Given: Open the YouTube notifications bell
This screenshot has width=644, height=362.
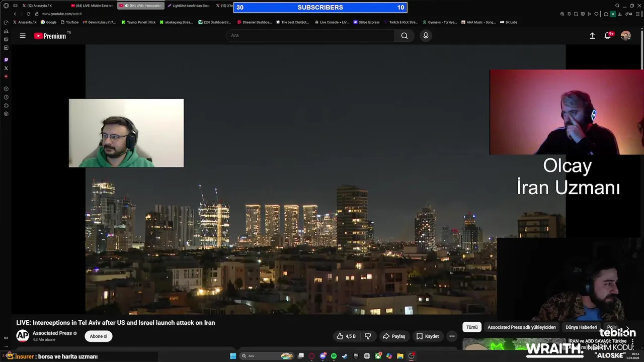Looking at the screenshot, I should click(608, 36).
